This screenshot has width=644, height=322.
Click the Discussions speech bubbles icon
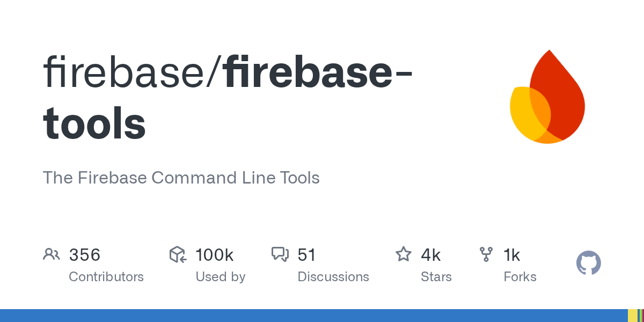point(280,254)
